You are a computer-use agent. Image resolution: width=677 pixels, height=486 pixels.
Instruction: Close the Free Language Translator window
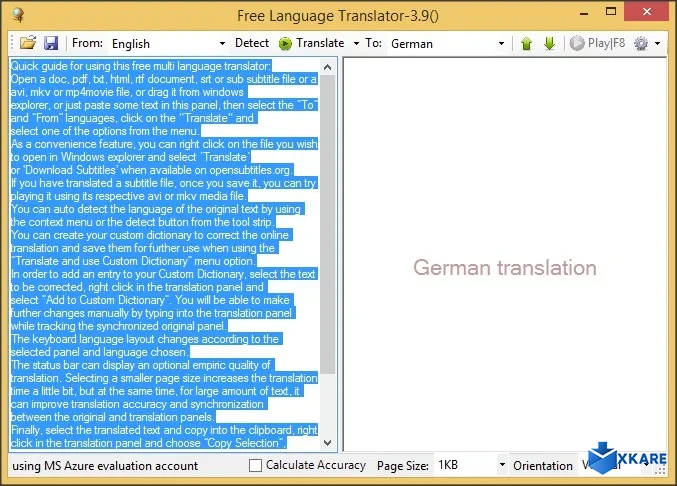pyautogui.click(x=646, y=12)
